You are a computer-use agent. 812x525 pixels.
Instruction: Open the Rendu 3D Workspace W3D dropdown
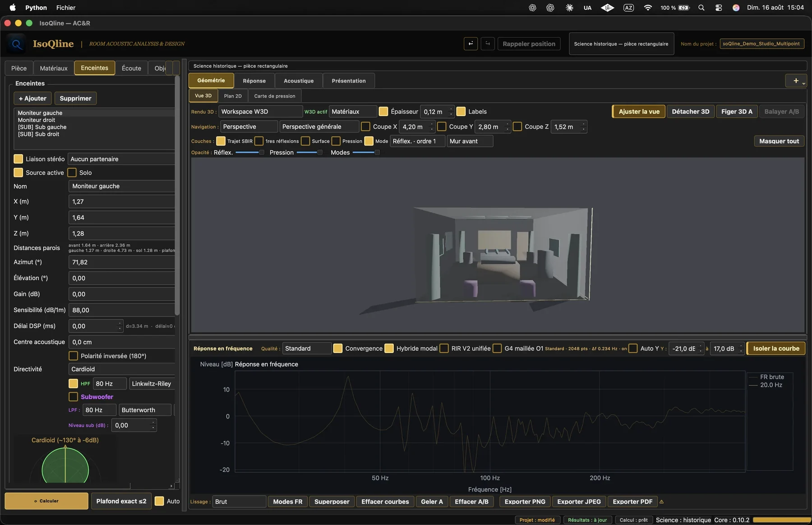coord(260,112)
